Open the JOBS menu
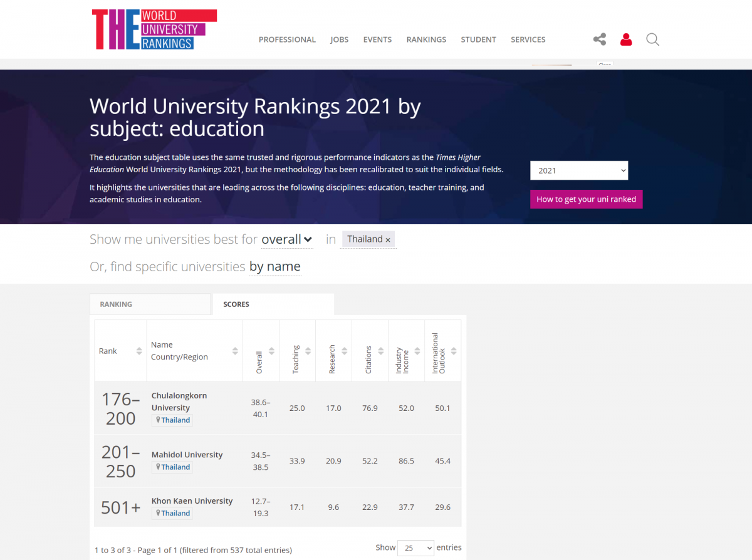 (x=340, y=39)
